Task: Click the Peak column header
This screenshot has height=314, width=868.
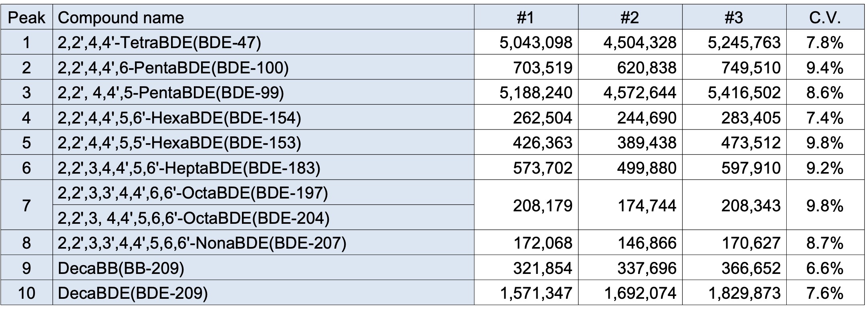Action: [26, 18]
